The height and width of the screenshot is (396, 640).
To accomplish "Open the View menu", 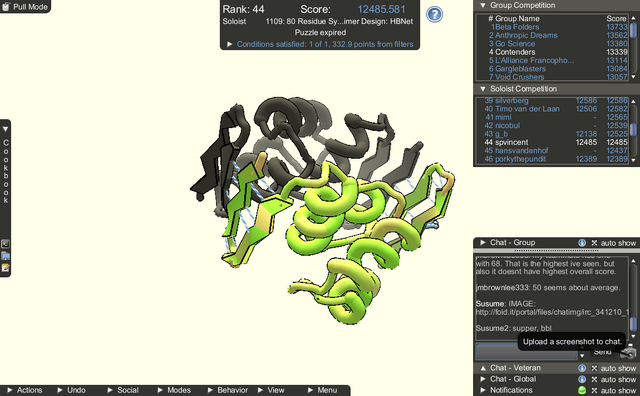I will (x=271, y=390).
